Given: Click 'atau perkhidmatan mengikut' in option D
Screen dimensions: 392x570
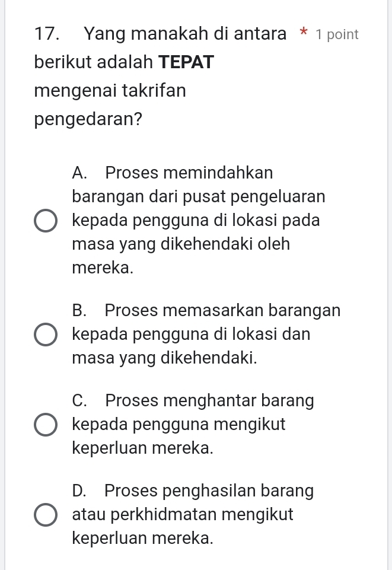Looking at the screenshot, I should click(183, 514).
